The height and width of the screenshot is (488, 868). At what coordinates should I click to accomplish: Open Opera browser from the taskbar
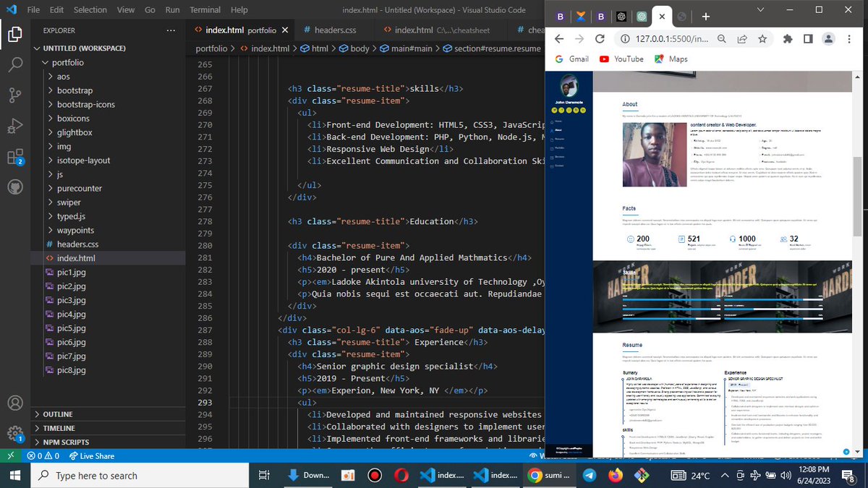[x=401, y=475]
